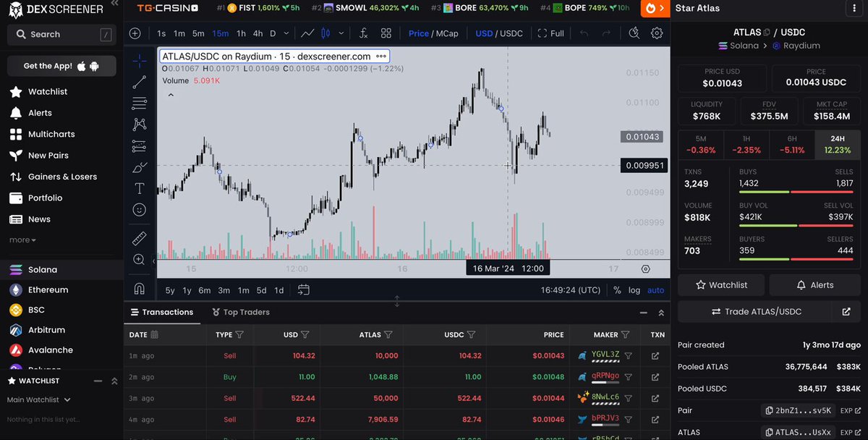Image resolution: width=868 pixels, height=440 pixels.
Task: Open the fire hot pairs button
Action: 654,9
